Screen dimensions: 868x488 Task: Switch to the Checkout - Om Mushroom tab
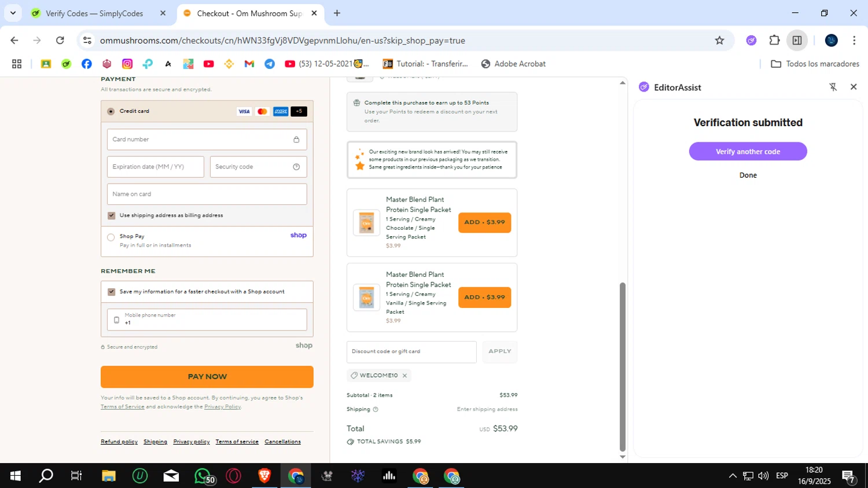click(250, 13)
